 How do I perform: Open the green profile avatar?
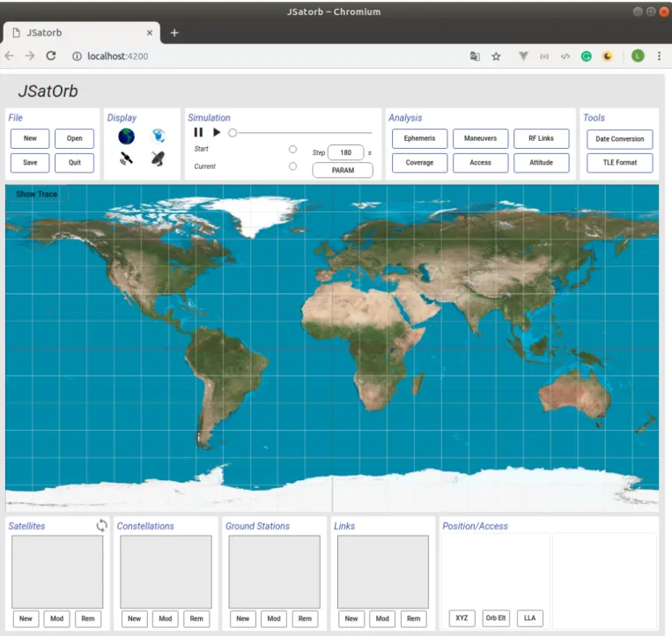[638, 55]
